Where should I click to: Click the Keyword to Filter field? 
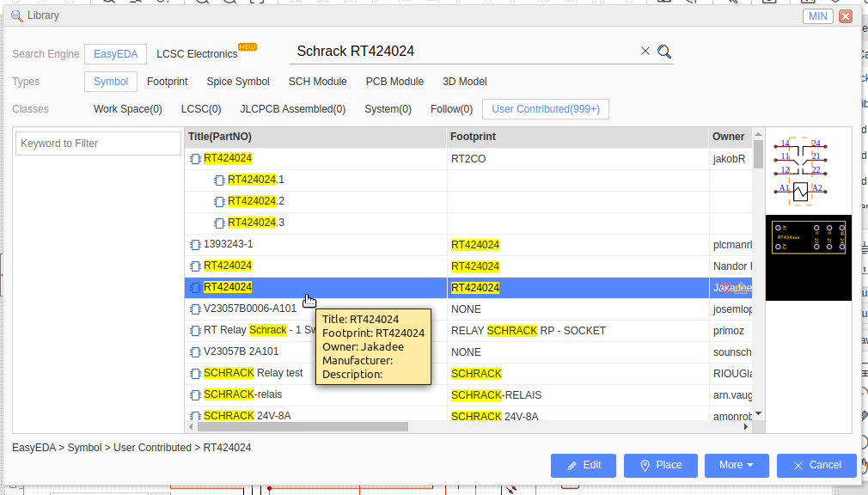(99, 144)
